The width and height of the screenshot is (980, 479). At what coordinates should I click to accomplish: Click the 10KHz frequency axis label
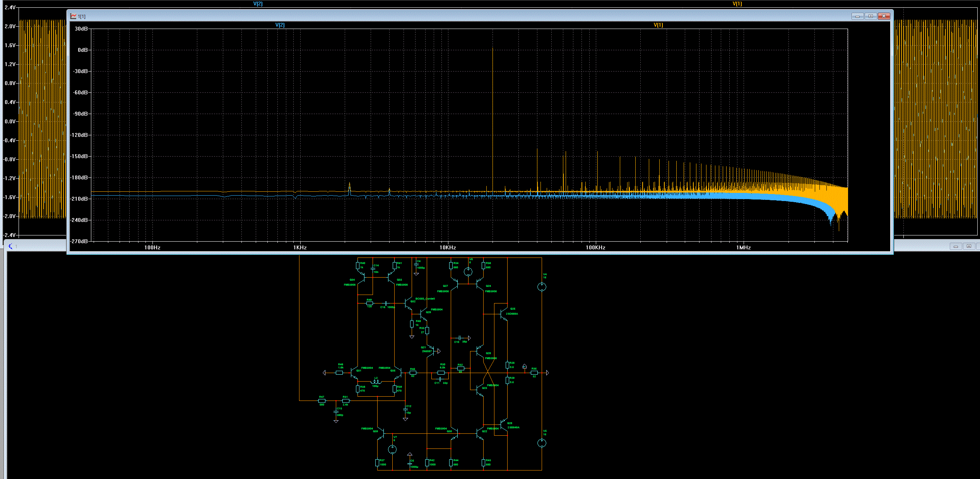tap(448, 247)
